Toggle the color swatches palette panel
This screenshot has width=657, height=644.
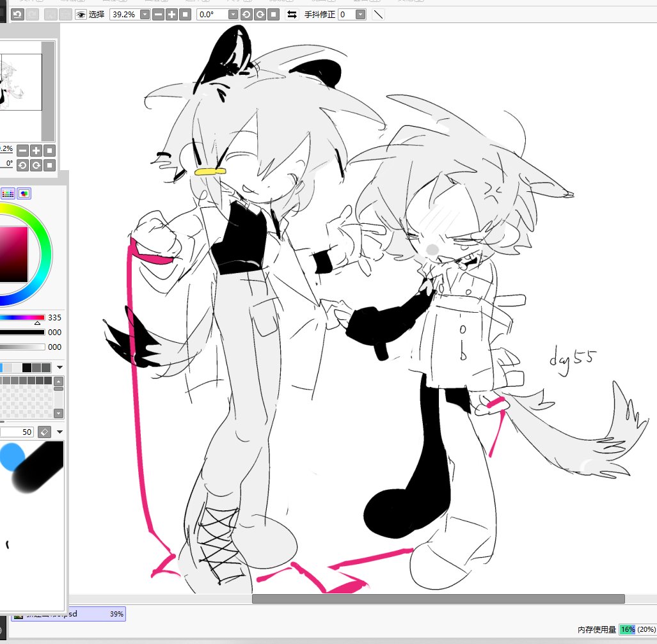[x=8, y=194]
